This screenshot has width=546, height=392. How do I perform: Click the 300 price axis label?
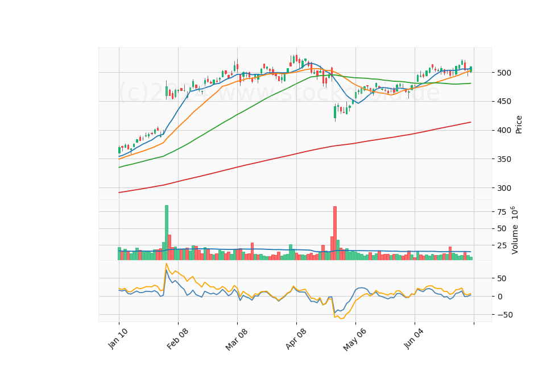504,188
